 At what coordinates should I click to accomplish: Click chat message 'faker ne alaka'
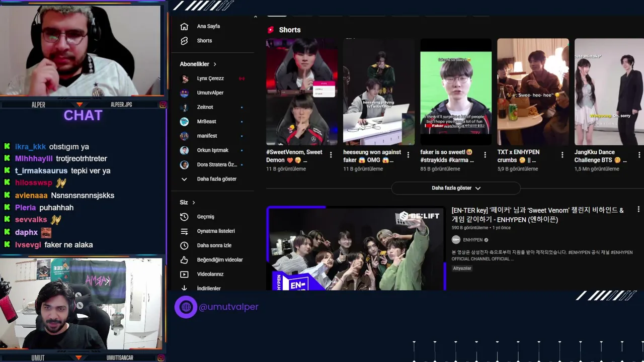pos(68,245)
